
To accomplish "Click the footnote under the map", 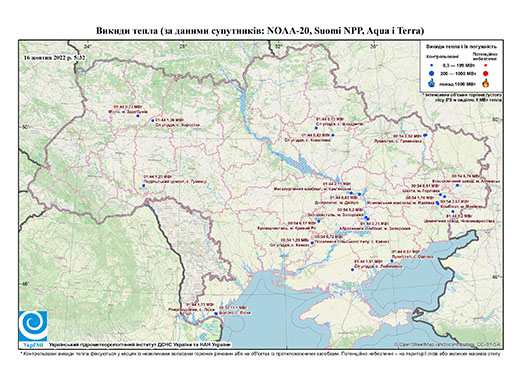I will click(x=260, y=353).
